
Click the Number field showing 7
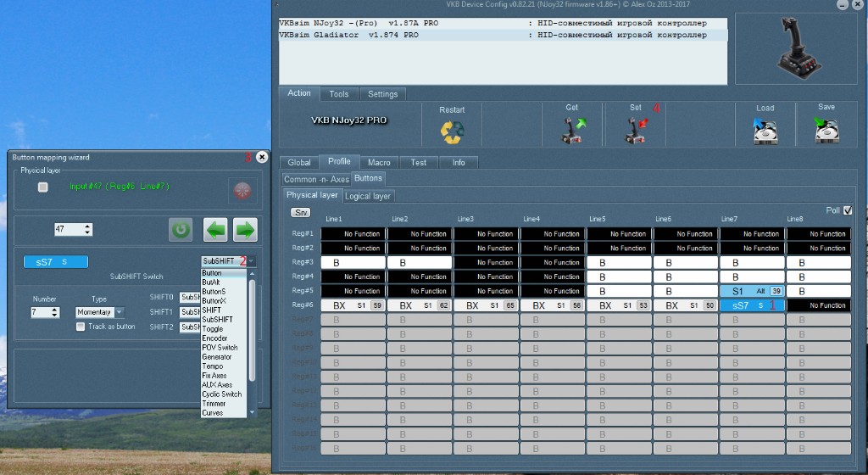[45, 312]
